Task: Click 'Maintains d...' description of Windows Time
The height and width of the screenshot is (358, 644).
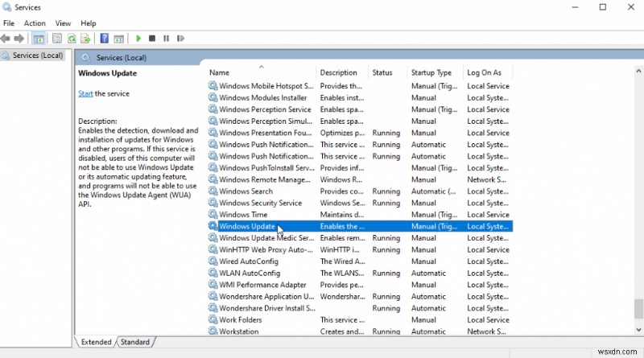Action: (342, 214)
